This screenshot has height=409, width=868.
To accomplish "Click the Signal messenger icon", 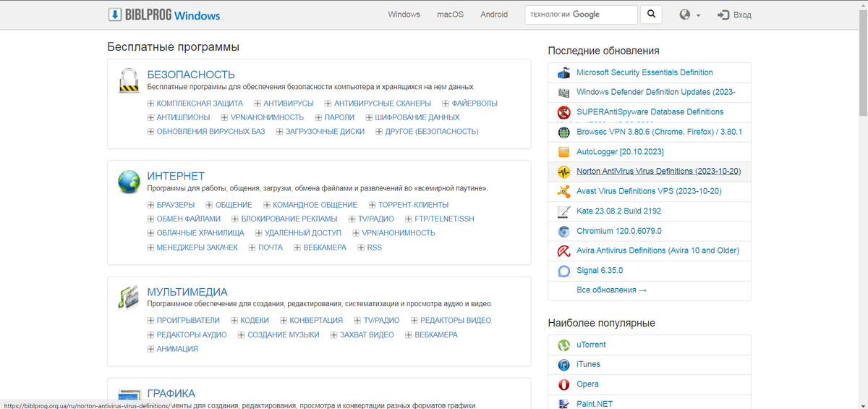I will pos(564,271).
